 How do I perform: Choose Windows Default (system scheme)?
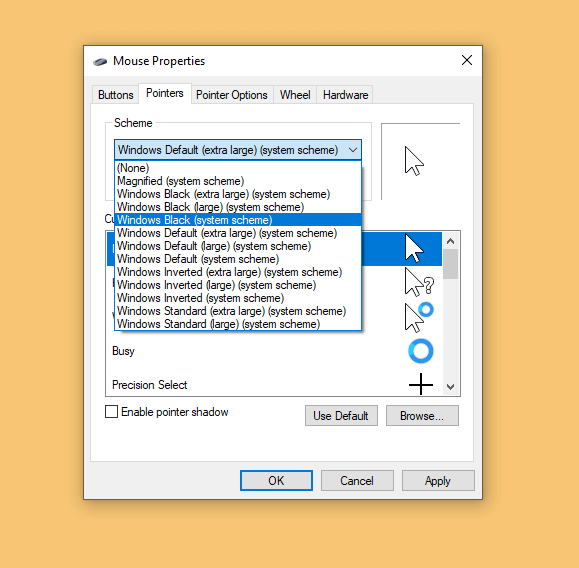(238, 259)
